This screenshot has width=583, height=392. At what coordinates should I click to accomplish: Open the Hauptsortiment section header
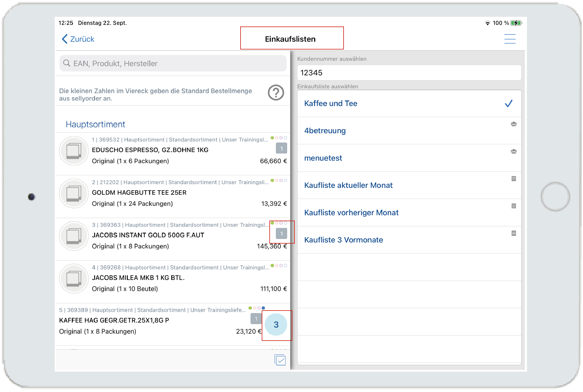[x=95, y=124]
